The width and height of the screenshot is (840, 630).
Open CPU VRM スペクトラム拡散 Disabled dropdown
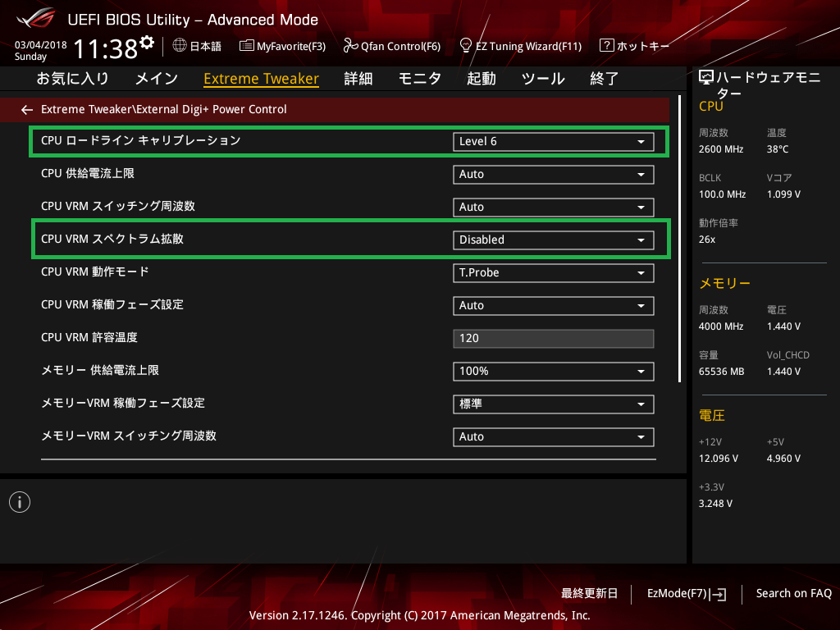click(554, 240)
